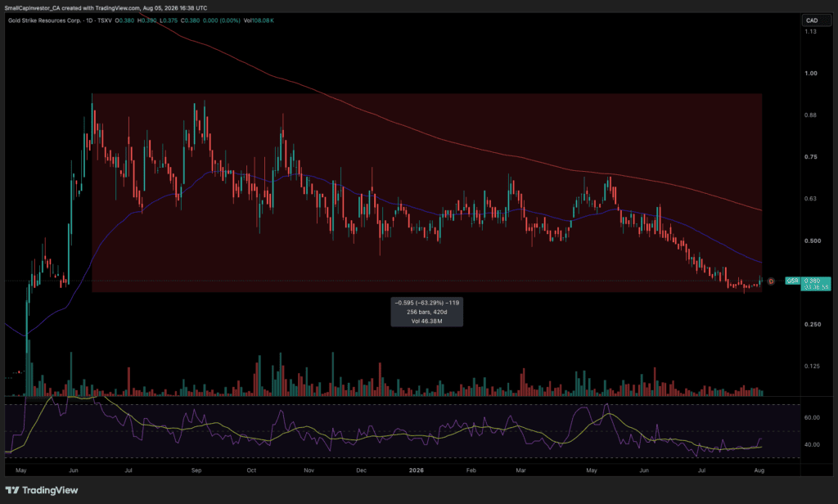Viewport: 838px width, 504px height.
Task: Open the CAD currency selector
Action: [816, 20]
